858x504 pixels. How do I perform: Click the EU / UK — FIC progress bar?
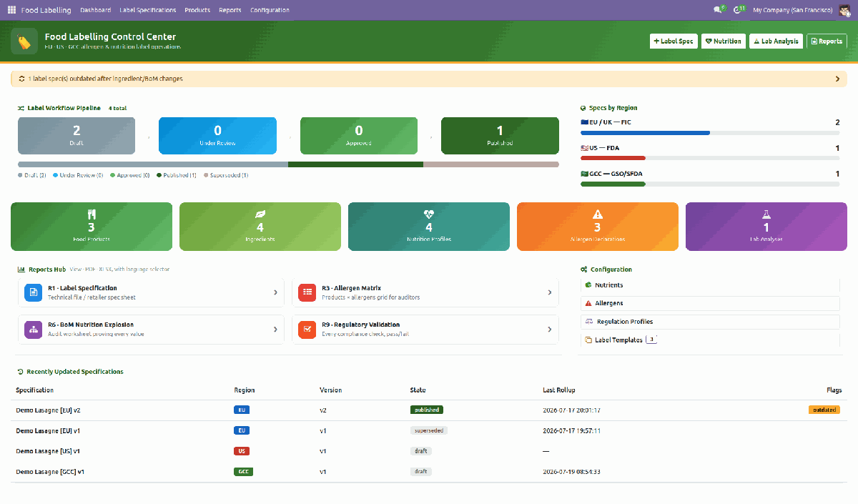(x=710, y=133)
